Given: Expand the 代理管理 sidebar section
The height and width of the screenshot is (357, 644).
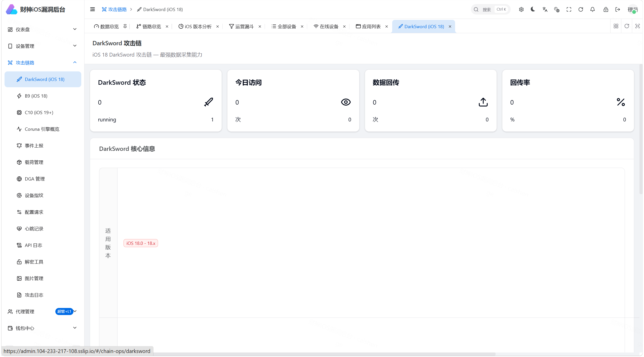Looking at the screenshot, I should [x=43, y=311].
